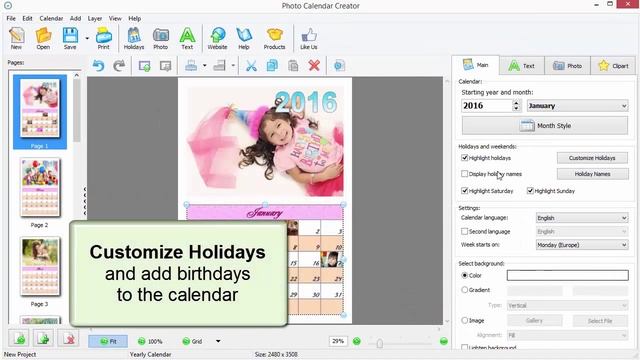Open the Holidays toolbar icon
The image size is (640, 360).
point(134,38)
